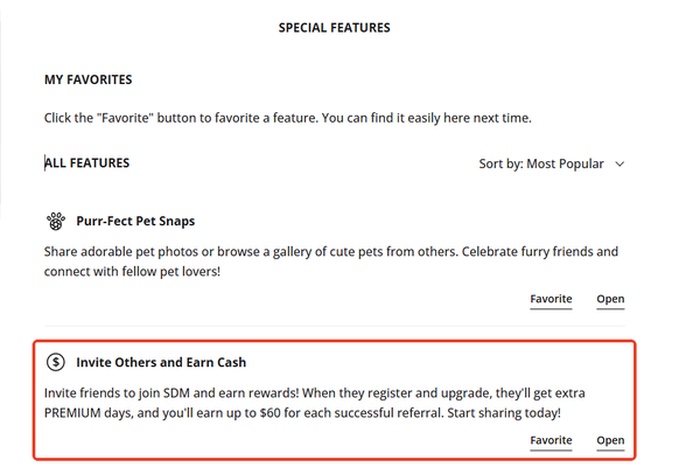
Task: Favorite the Invite Others and Earn Cash feature
Action: click(550, 440)
